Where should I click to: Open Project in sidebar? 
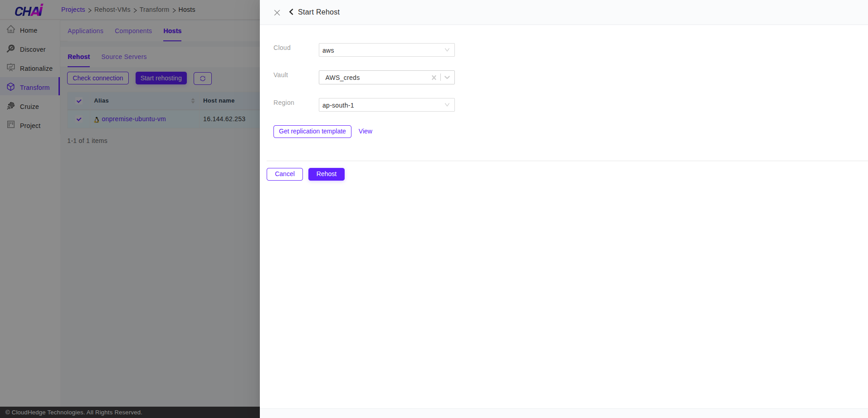(x=30, y=126)
